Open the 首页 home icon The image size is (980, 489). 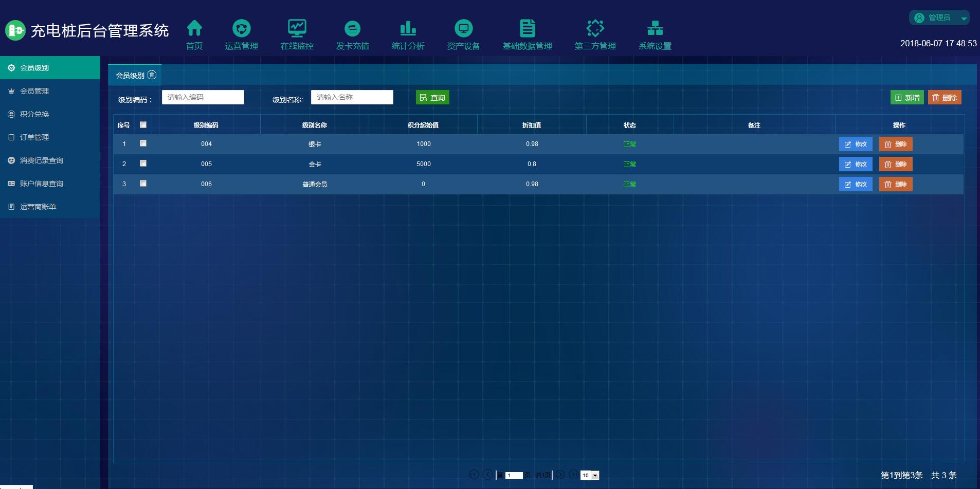point(194,28)
